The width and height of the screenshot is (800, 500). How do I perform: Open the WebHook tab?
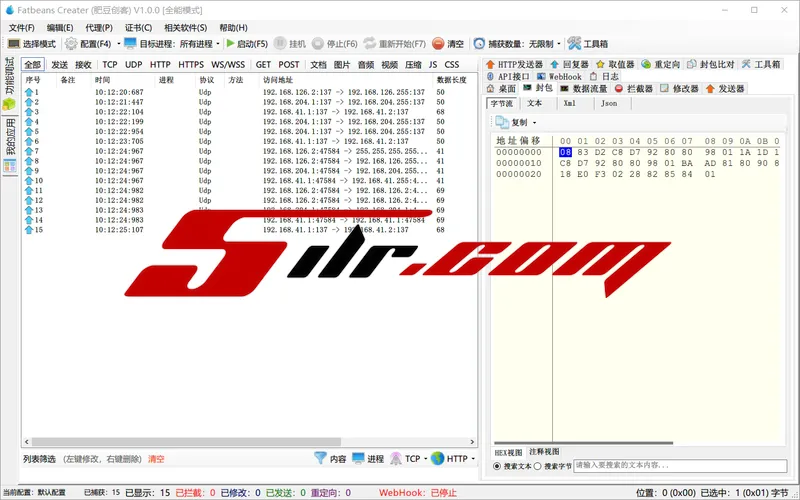(x=559, y=77)
